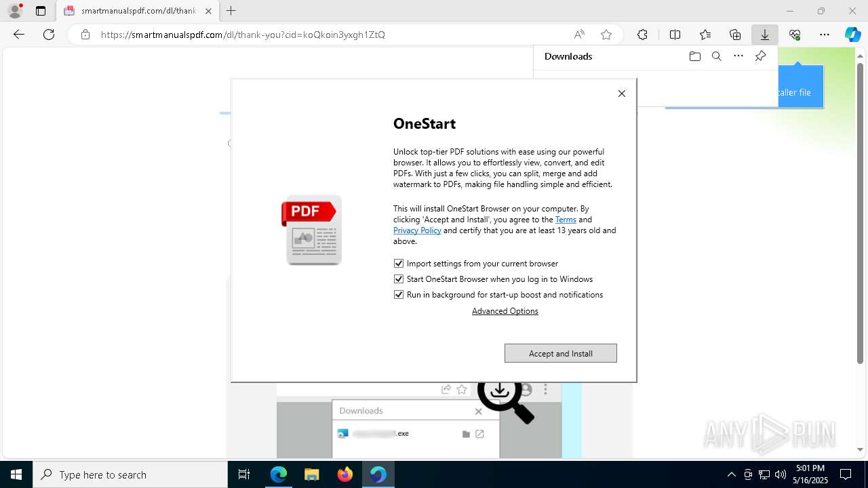The width and height of the screenshot is (868, 488).
Task: Click the installer file tooltip text
Action: (x=794, y=93)
